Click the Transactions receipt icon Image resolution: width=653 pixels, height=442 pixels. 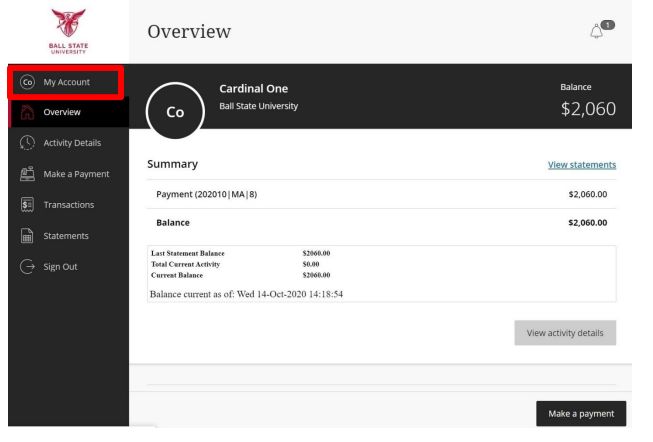pos(27,205)
